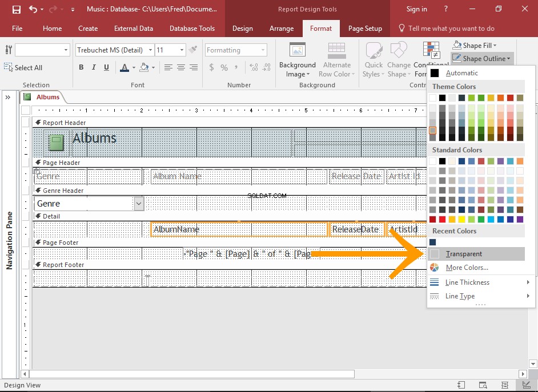Open the font size dropdown
This screenshot has height=392, width=538.
182,50
